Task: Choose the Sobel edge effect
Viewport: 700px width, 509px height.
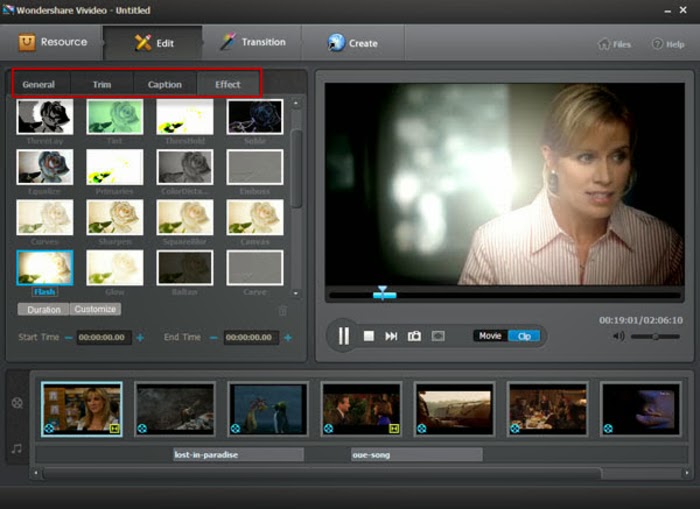Action: point(255,117)
